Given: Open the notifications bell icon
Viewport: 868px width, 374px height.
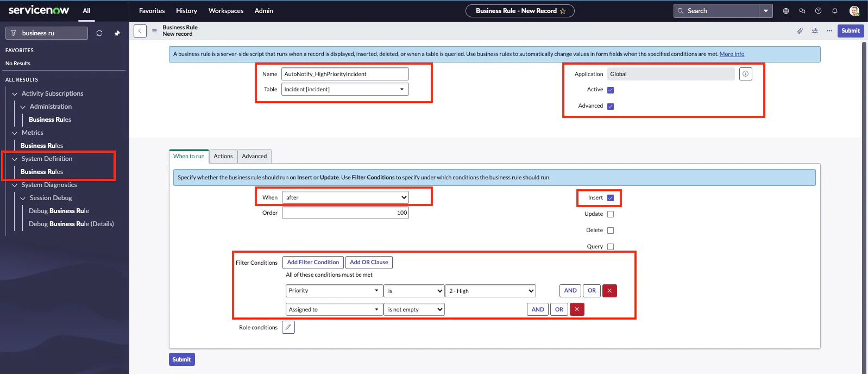Looking at the screenshot, I should (x=835, y=11).
